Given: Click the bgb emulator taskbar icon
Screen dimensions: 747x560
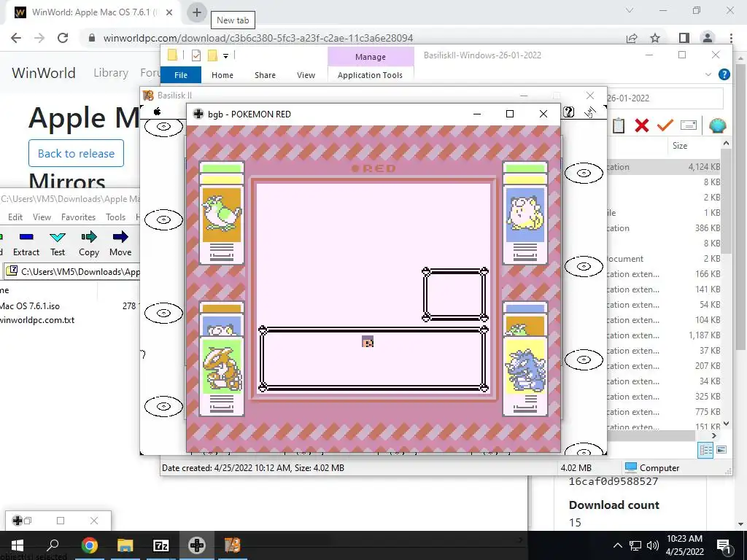Looking at the screenshot, I should (x=197, y=545).
